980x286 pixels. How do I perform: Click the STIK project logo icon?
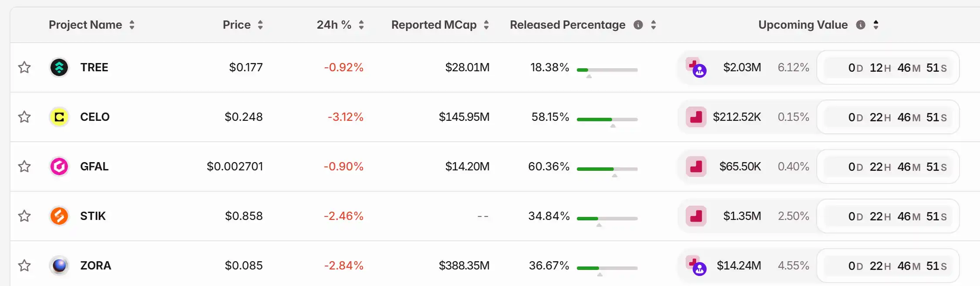click(59, 216)
